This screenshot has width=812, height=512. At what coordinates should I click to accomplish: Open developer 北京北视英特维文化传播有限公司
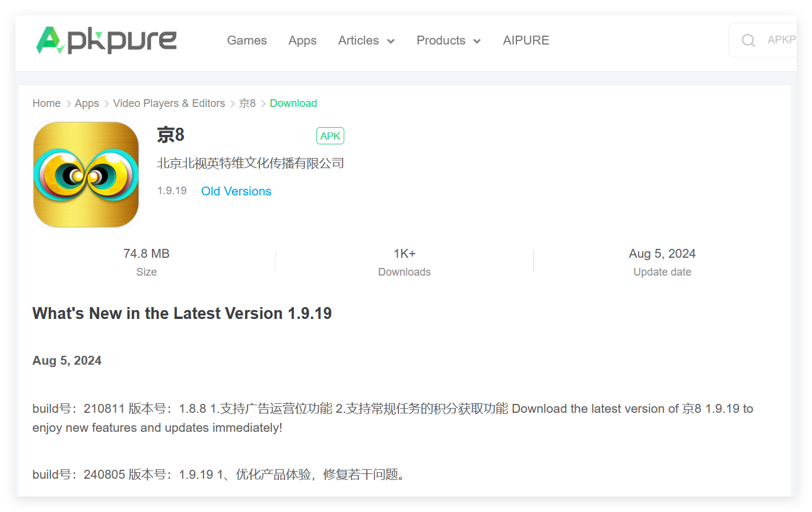point(250,163)
